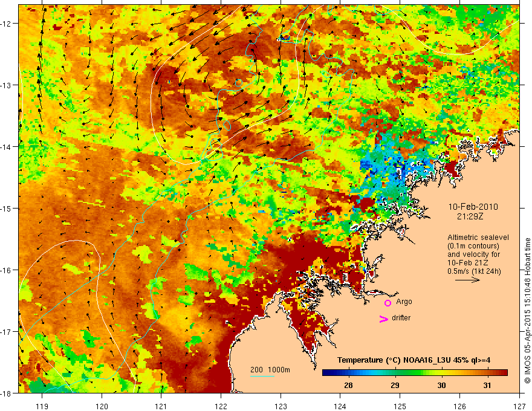Click the 'Argo' legend label
The image size is (532, 411).
point(404,302)
